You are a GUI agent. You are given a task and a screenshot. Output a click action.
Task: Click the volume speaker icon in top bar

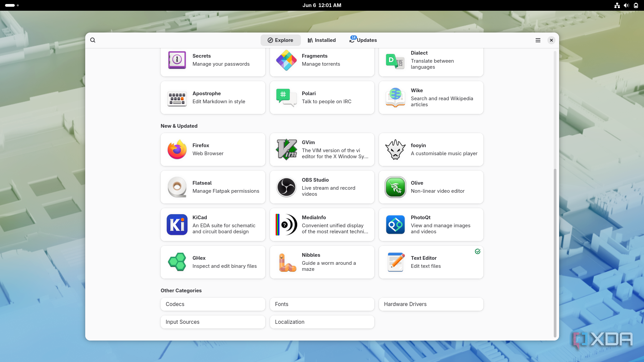[626, 5]
